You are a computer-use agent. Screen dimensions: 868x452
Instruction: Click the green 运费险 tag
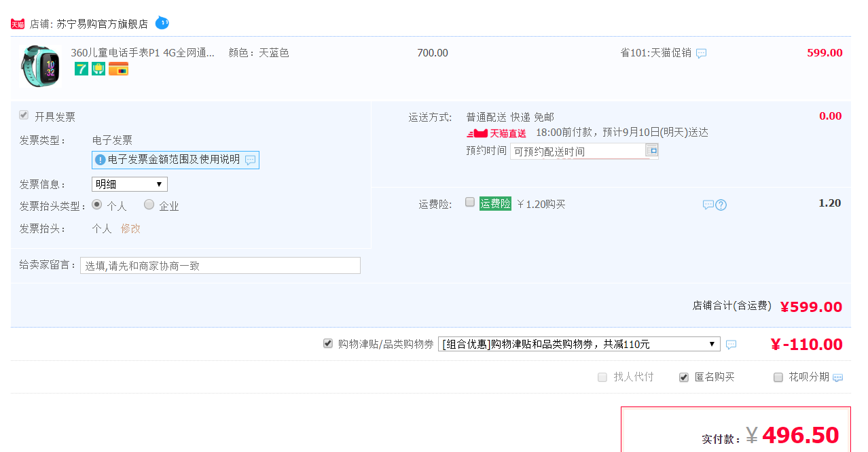tap(495, 203)
